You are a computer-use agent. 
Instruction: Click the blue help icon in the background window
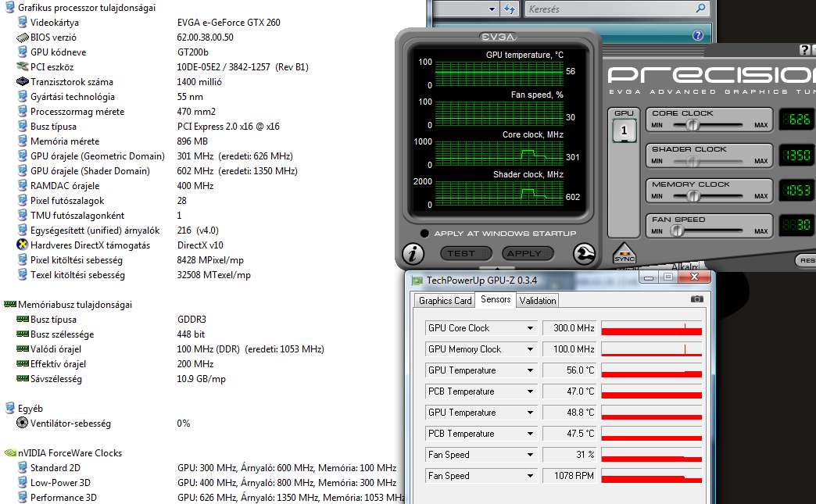tap(698, 35)
